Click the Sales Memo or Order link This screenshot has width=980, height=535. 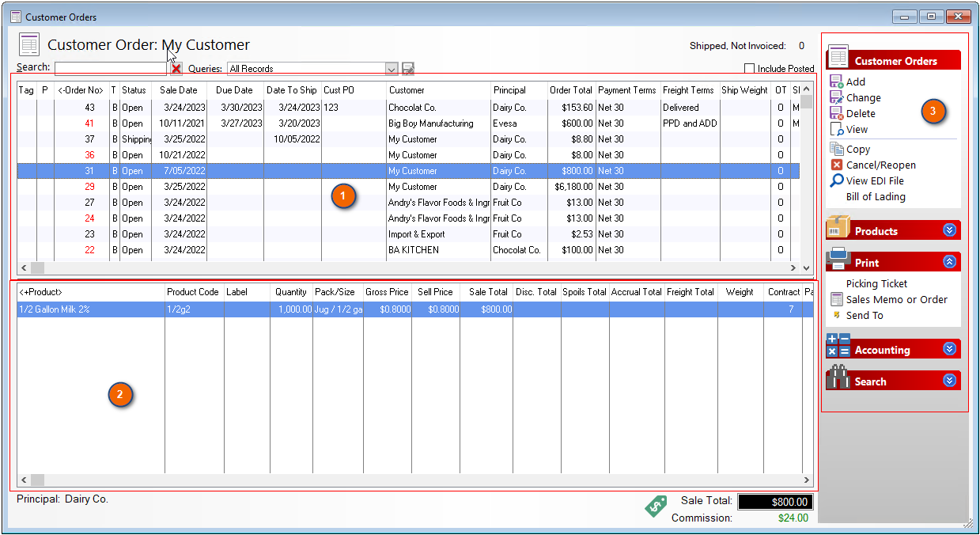click(897, 299)
